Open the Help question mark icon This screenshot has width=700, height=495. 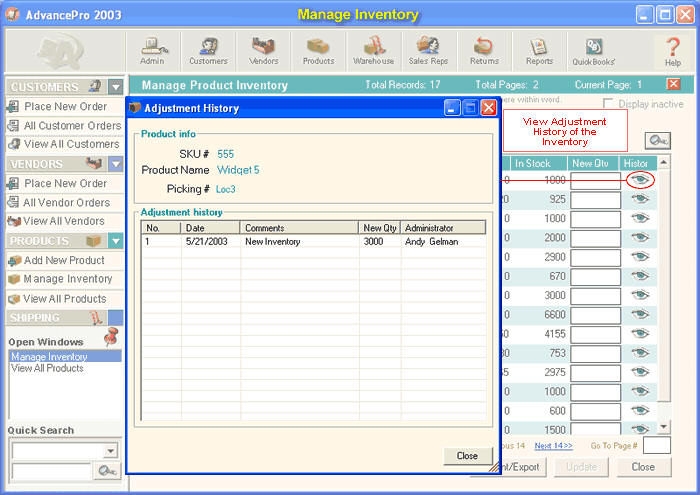point(673,51)
